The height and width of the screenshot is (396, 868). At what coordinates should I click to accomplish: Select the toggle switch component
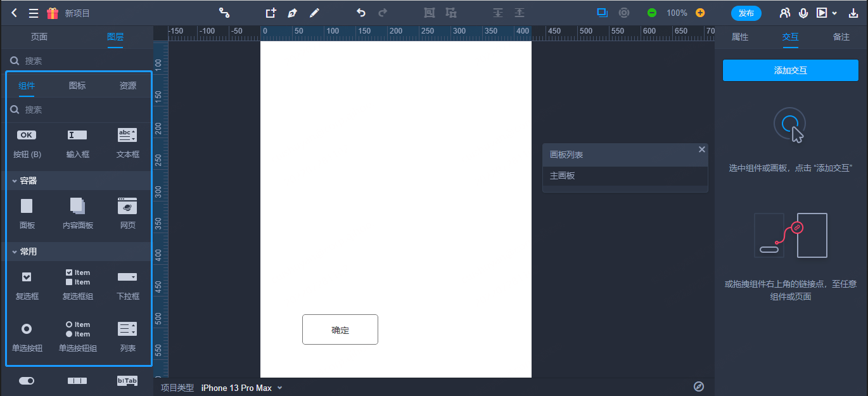(x=27, y=380)
